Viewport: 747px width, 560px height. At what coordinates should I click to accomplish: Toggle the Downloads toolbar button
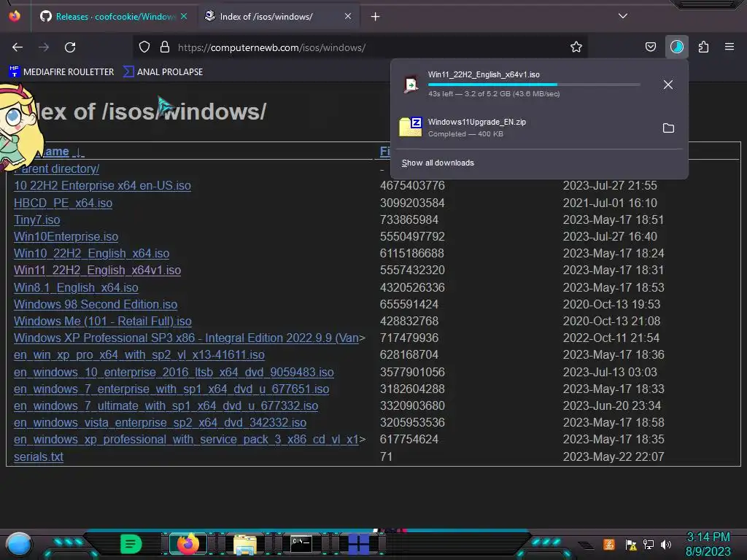676,47
